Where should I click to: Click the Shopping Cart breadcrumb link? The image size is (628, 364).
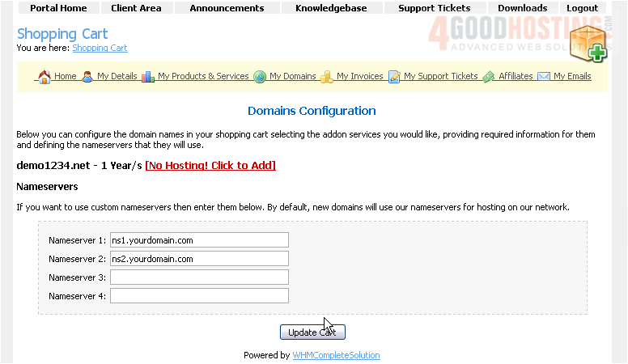click(100, 48)
